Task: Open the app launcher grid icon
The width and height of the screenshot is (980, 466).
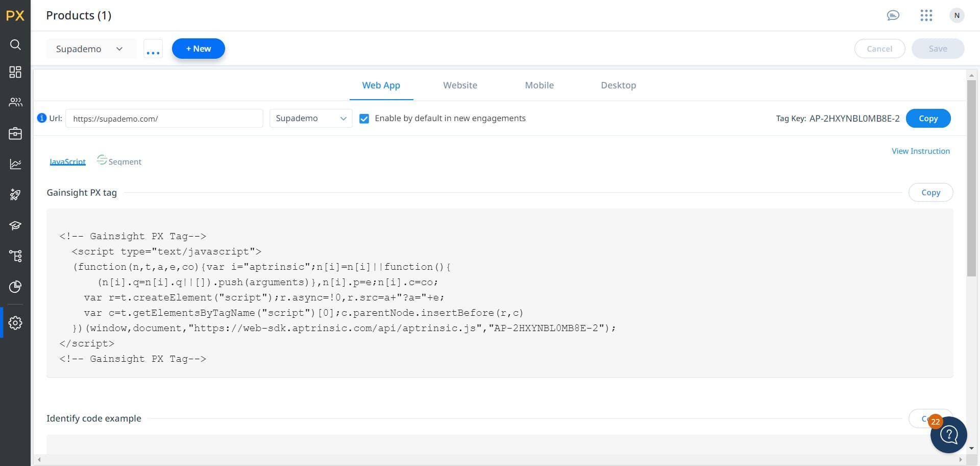Action: click(x=926, y=15)
